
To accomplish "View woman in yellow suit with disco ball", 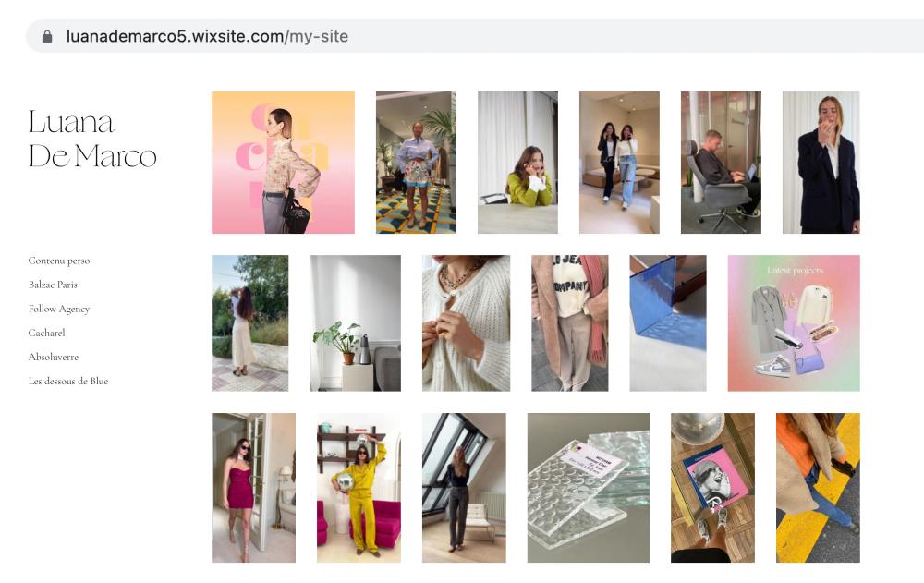I will pyautogui.click(x=359, y=488).
